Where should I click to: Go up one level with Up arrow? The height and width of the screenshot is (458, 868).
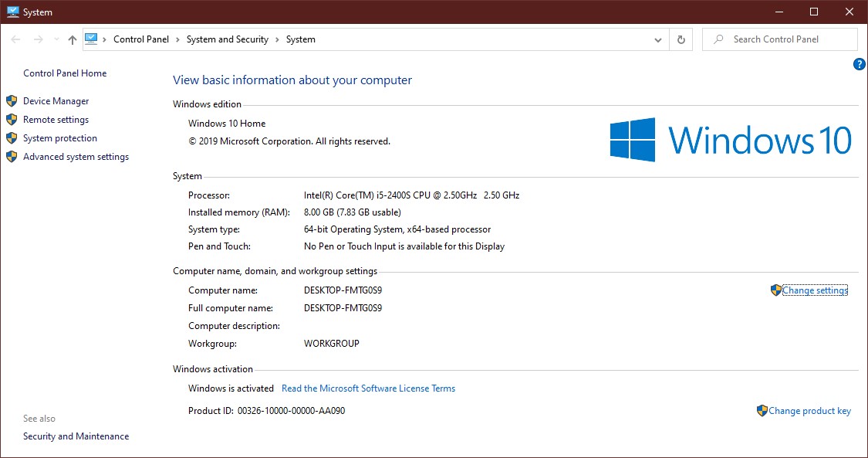coord(73,39)
